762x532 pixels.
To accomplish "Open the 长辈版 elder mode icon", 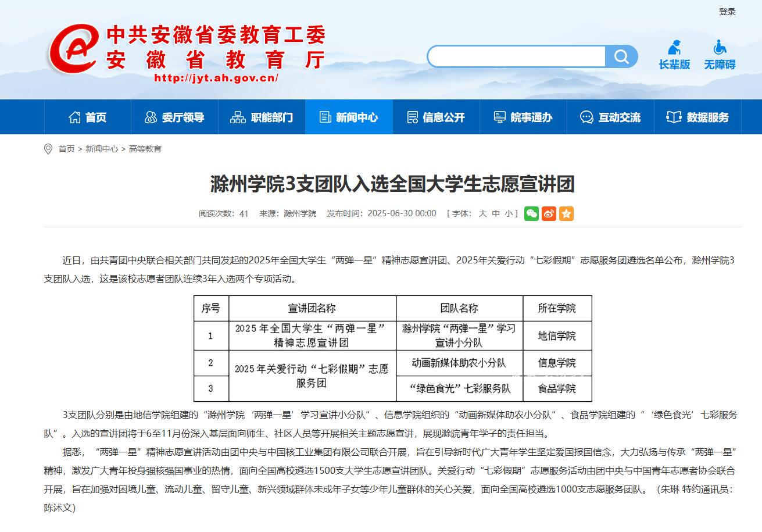I will [674, 55].
